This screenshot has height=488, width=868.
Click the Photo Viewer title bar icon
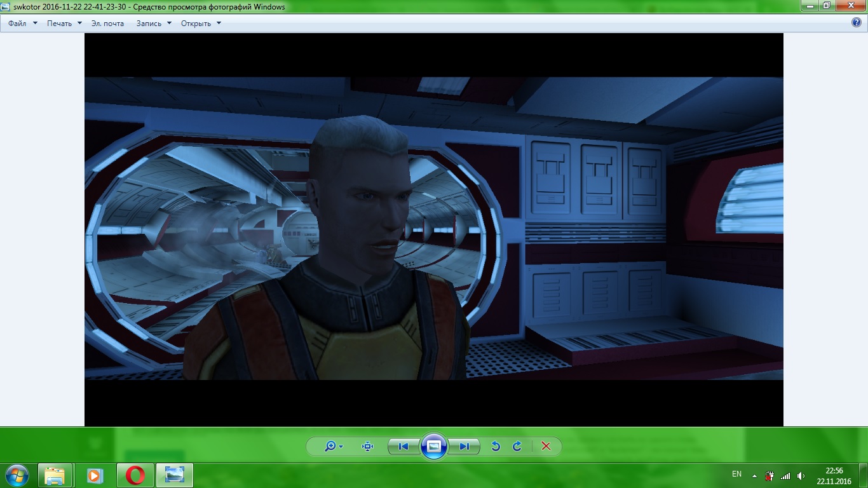(x=6, y=6)
